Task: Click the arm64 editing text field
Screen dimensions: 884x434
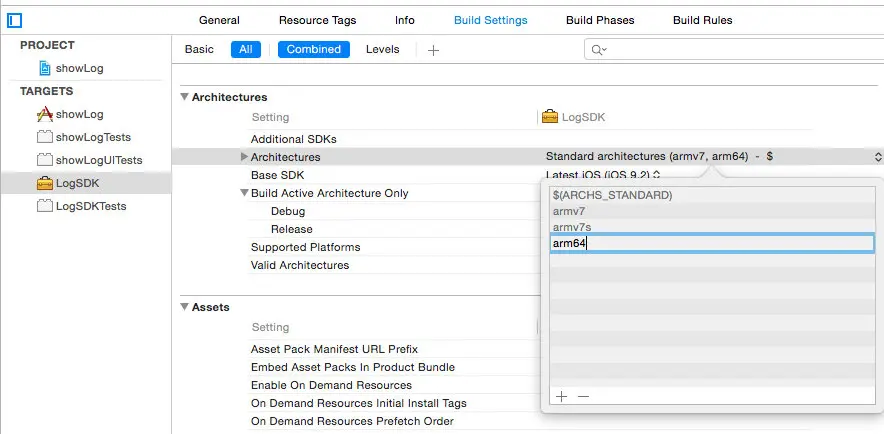Action: (x=712, y=243)
